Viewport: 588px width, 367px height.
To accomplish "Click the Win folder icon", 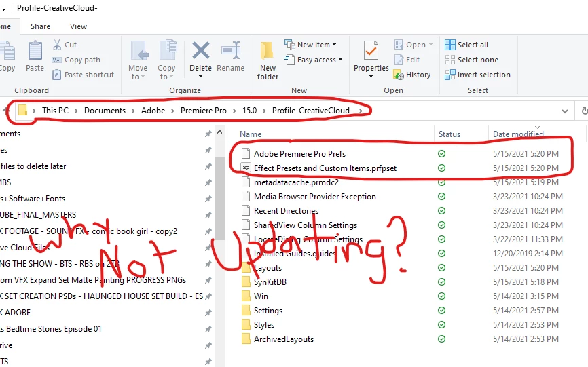I will click(246, 296).
